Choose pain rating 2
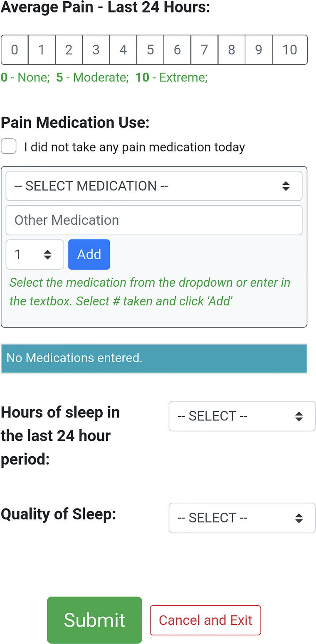Screen dimensions: 316x644 pyautogui.click(x=69, y=50)
